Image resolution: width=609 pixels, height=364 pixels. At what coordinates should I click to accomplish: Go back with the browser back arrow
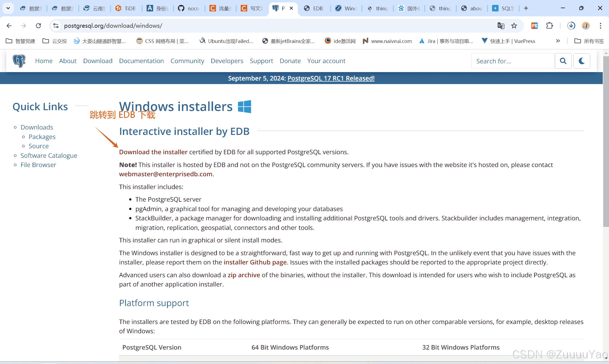click(x=9, y=26)
